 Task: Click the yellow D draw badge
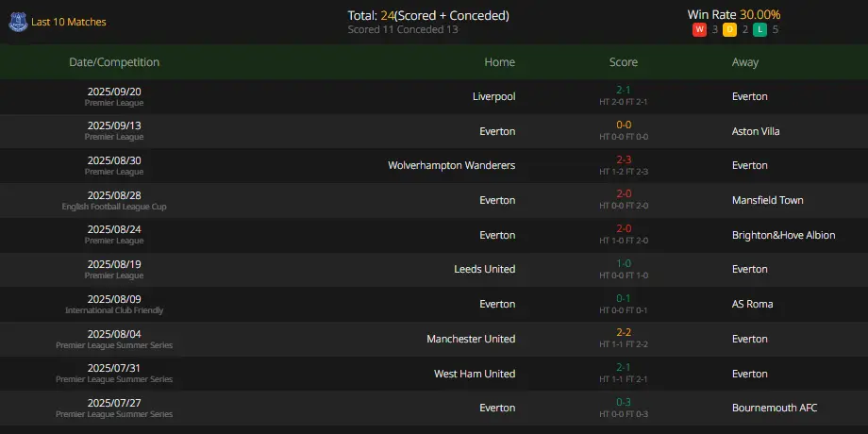(x=729, y=30)
